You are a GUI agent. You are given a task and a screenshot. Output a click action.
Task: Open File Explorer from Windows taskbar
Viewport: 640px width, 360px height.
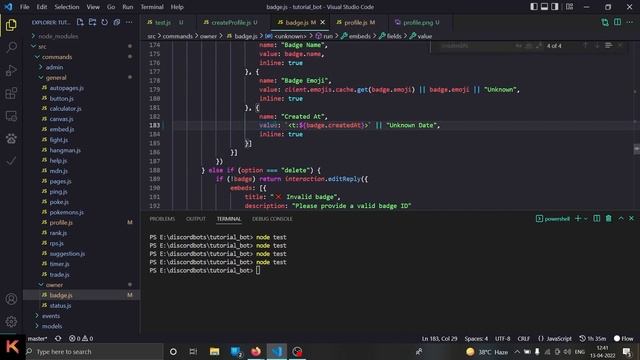[214, 351]
